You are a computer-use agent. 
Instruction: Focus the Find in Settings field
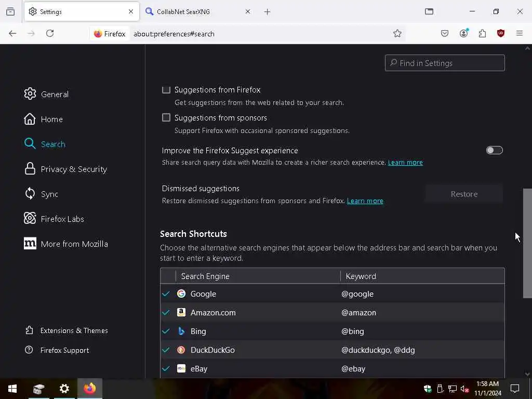[445, 63]
